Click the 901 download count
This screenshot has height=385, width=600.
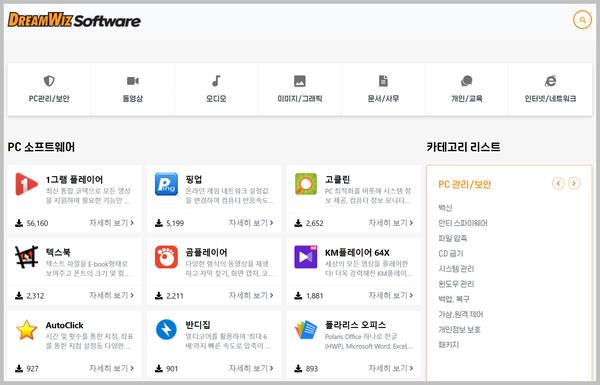[x=172, y=369]
